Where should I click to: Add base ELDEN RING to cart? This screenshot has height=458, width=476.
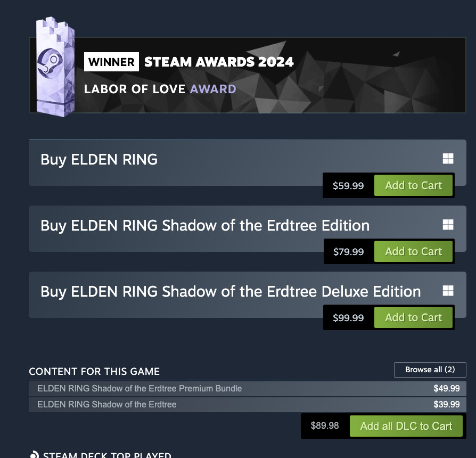413,186
